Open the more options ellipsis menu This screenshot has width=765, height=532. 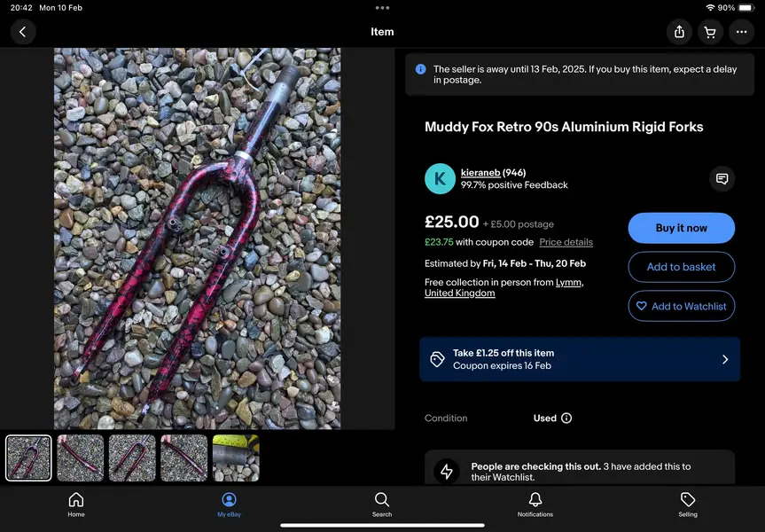(x=742, y=32)
